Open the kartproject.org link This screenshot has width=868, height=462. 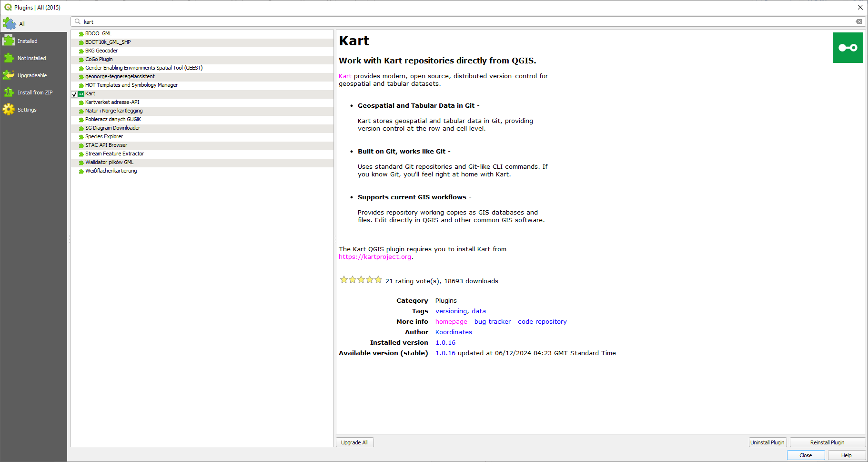point(375,257)
